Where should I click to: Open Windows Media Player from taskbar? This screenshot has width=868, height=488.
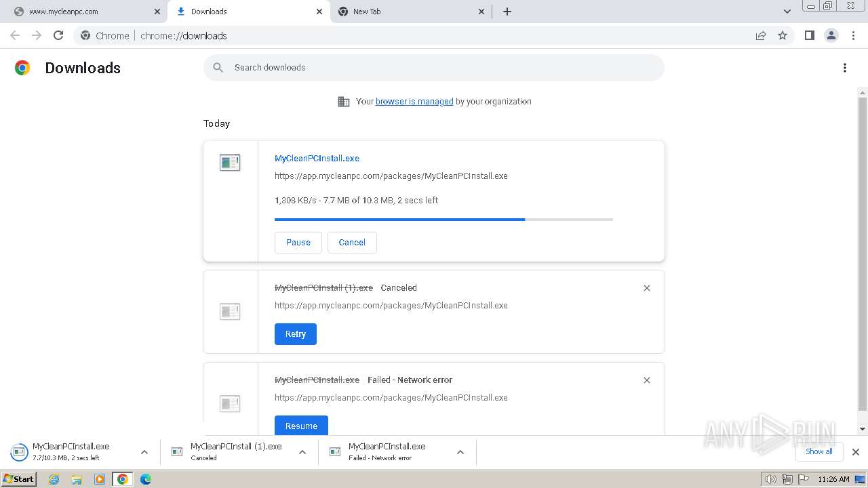click(100, 479)
